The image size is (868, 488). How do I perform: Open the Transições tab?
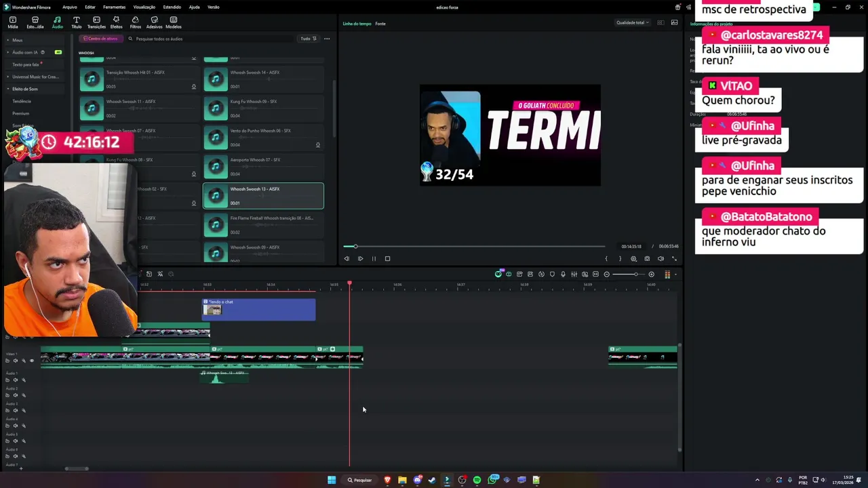click(96, 22)
